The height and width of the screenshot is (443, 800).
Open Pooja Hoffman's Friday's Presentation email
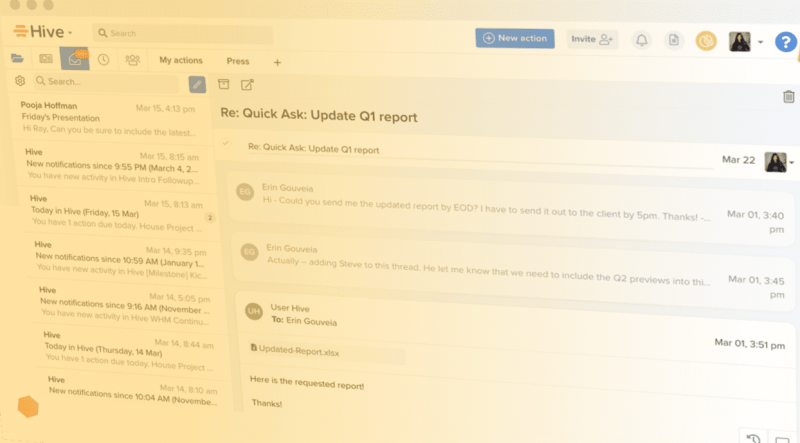click(110, 118)
